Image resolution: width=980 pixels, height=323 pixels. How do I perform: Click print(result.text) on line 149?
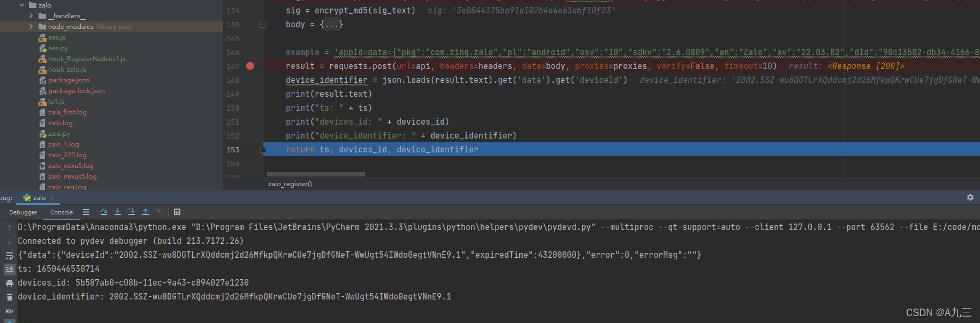329,94
